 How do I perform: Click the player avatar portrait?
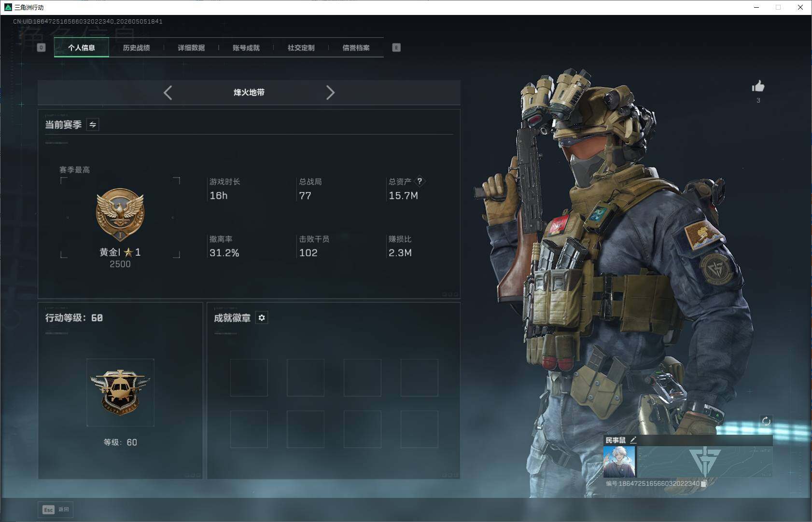click(619, 462)
